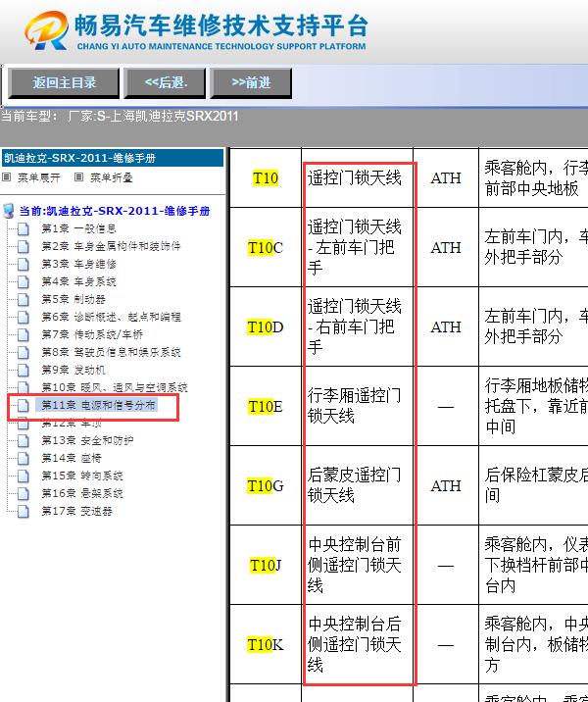Click the T10C code cell
The width and height of the screenshot is (588, 702).
pos(266,247)
